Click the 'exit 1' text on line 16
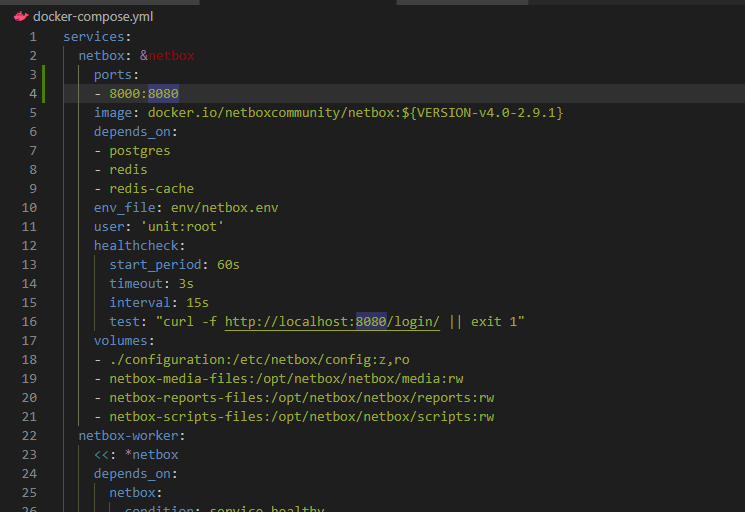 tap(494, 322)
